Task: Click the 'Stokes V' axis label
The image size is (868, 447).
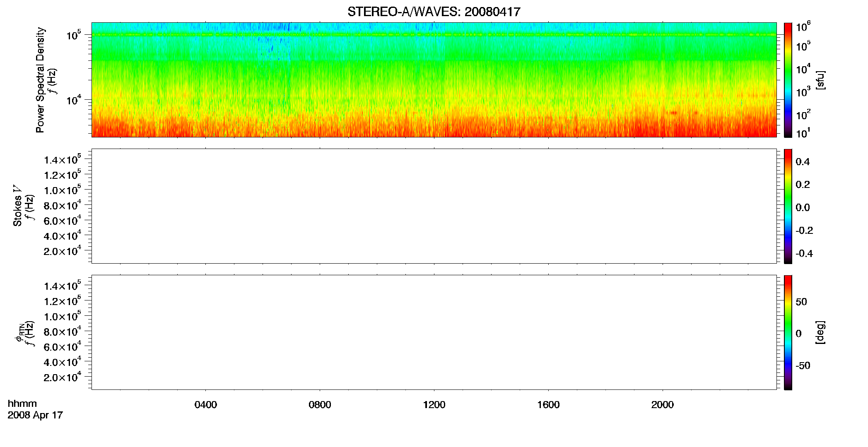Action: click(x=17, y=206)
